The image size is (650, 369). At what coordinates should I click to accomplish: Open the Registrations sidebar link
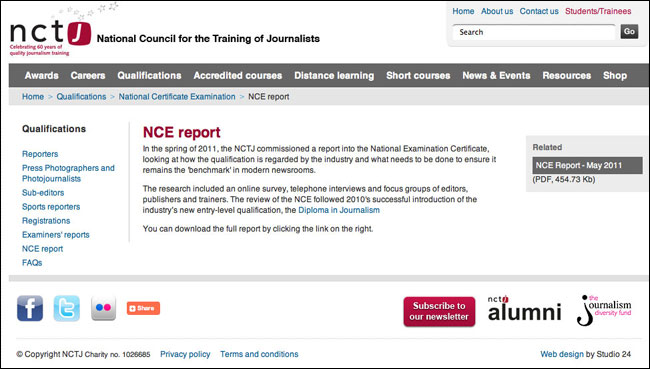(x=46, y=221)
